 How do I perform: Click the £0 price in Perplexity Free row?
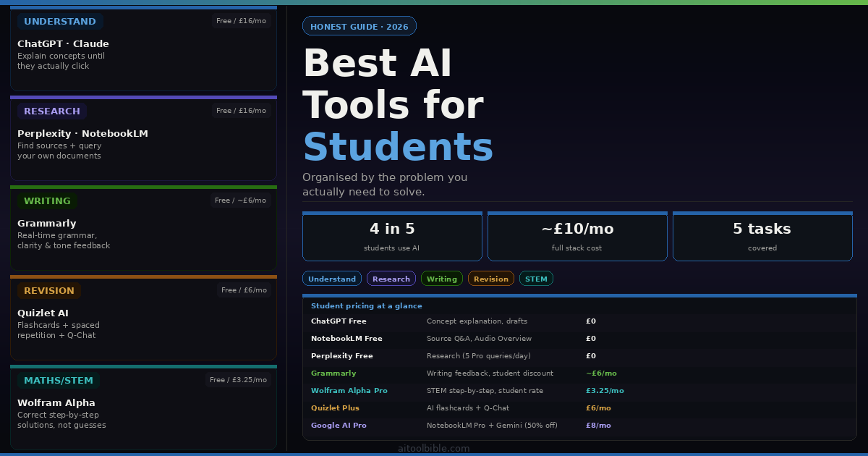[x=591, y=356]
